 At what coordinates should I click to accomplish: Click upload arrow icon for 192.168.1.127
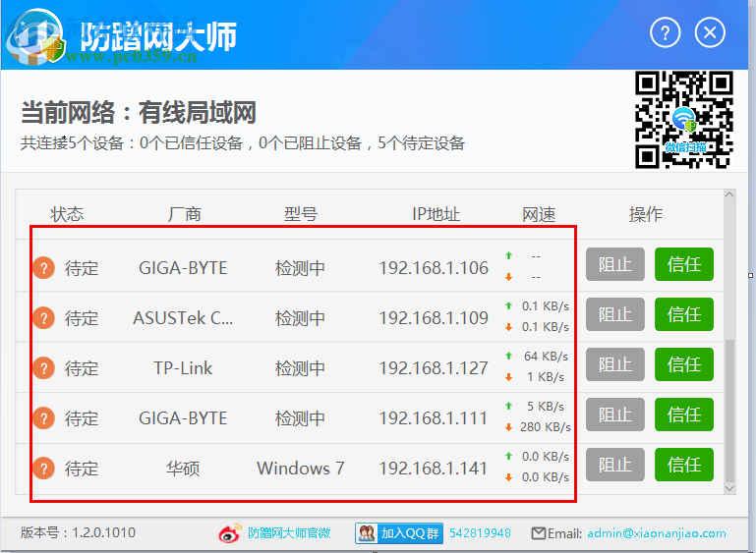tap(508, 356)
